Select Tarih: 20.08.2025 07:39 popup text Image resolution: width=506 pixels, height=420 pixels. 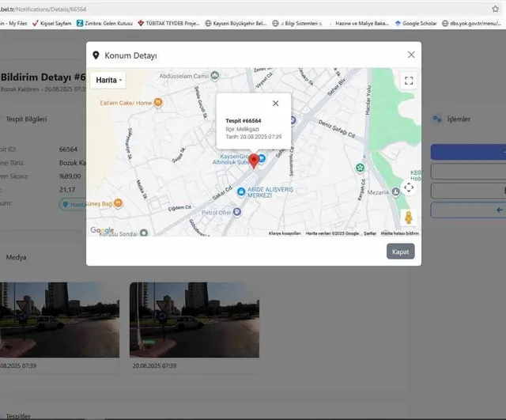coord(254,137)
